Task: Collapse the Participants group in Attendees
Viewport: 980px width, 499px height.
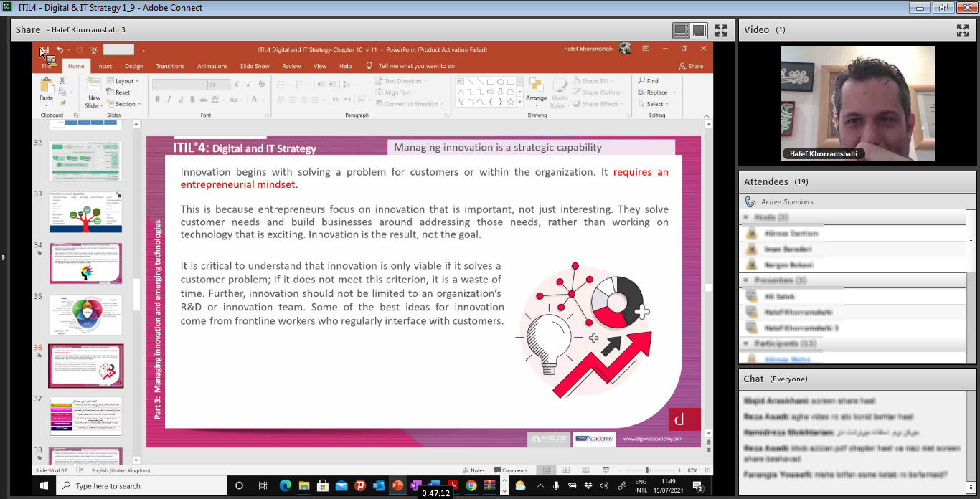Action: (x=747, y=343)
